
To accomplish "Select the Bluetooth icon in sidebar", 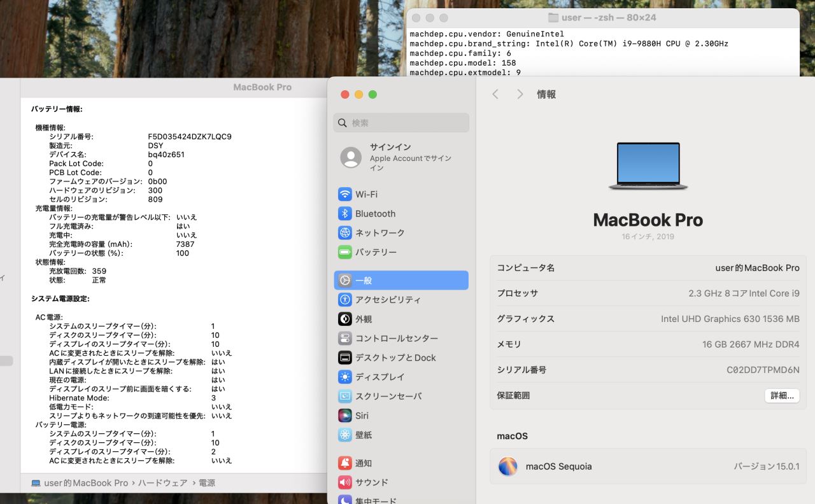I will click(344, 214).
